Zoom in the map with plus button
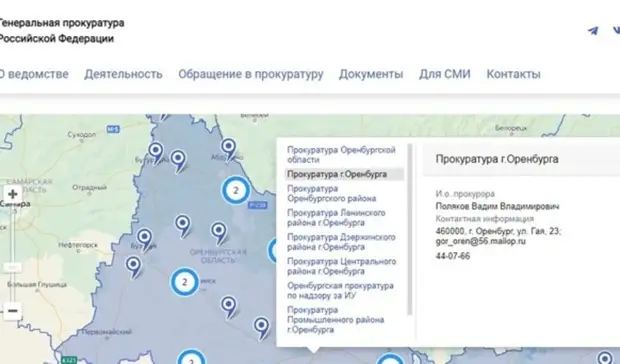620x364 pixels. coord(13,194)
